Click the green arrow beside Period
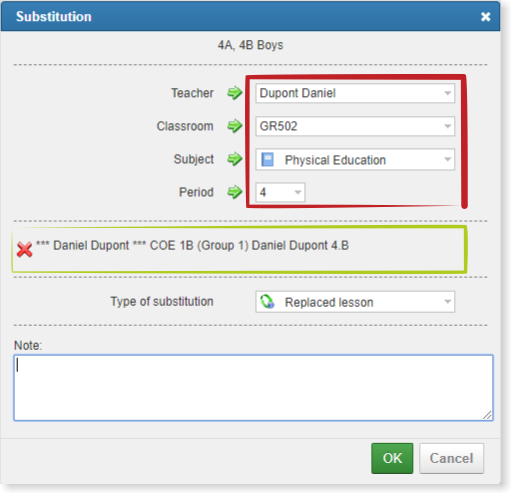Screen dimensions: 512x494 click(235, 192)
